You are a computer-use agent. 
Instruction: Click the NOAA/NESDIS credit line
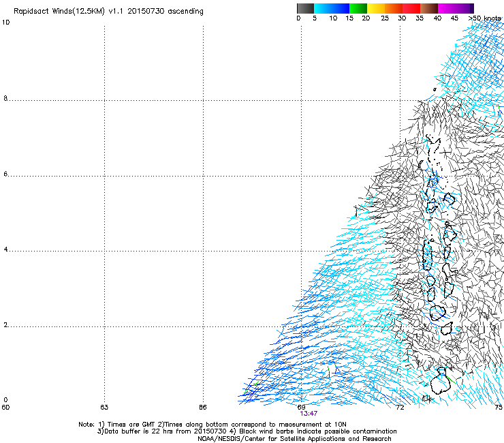294,439
